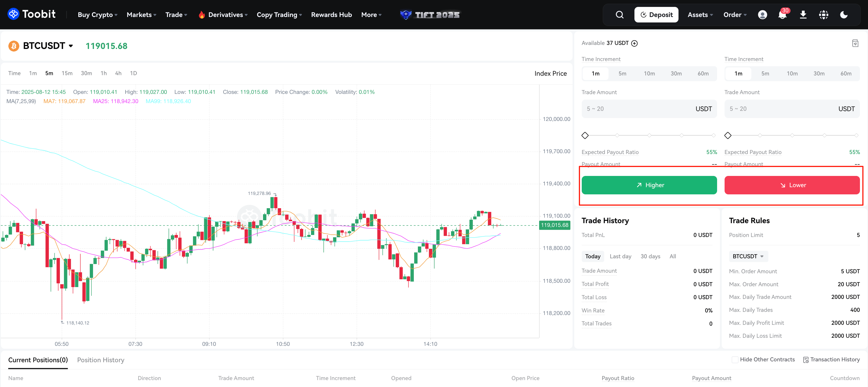Image resolution: width=868 pixels, height=387 pixels.
Task: Expand the Buy Crypto menu
Action: 97,14
